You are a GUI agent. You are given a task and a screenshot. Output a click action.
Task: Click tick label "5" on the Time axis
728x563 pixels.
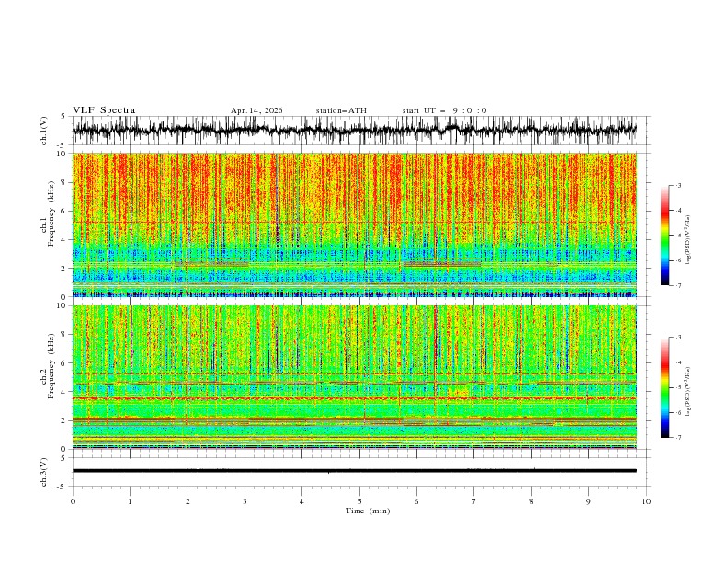click(359, 501)
